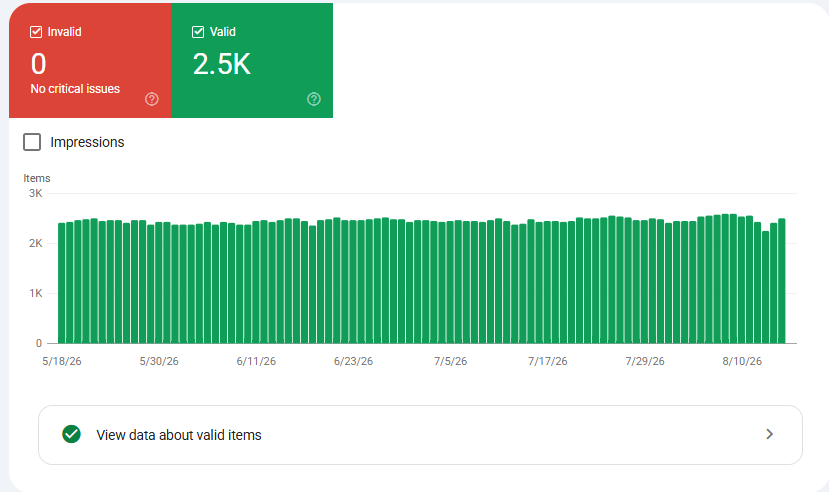Click the No critical issues text
829x492 pixels.
[75, 89]
